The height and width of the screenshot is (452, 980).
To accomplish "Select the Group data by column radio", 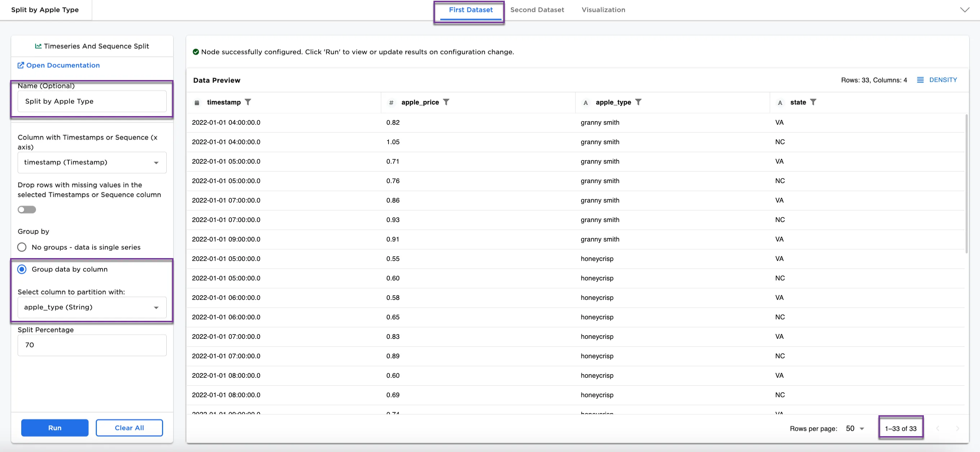I will pos(22,269).
